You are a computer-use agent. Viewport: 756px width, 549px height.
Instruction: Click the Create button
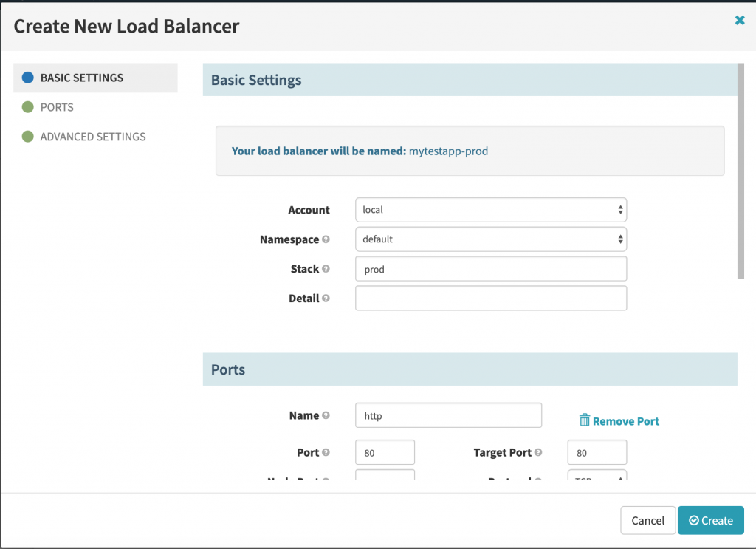710,520
